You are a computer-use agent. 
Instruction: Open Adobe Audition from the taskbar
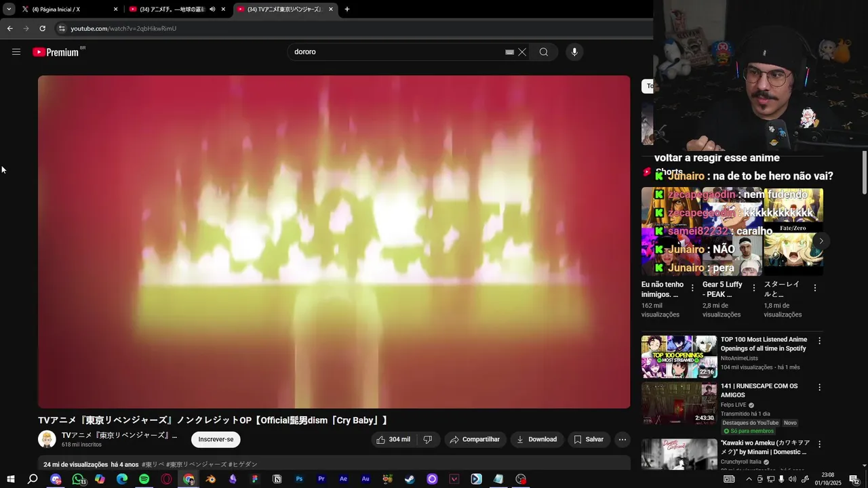click(x=366, y=479)
